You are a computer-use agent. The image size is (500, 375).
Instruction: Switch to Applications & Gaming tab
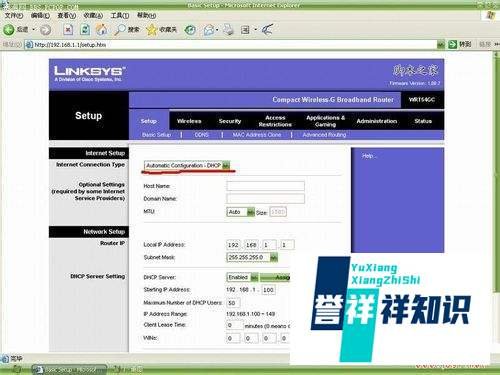coord(325,121)
